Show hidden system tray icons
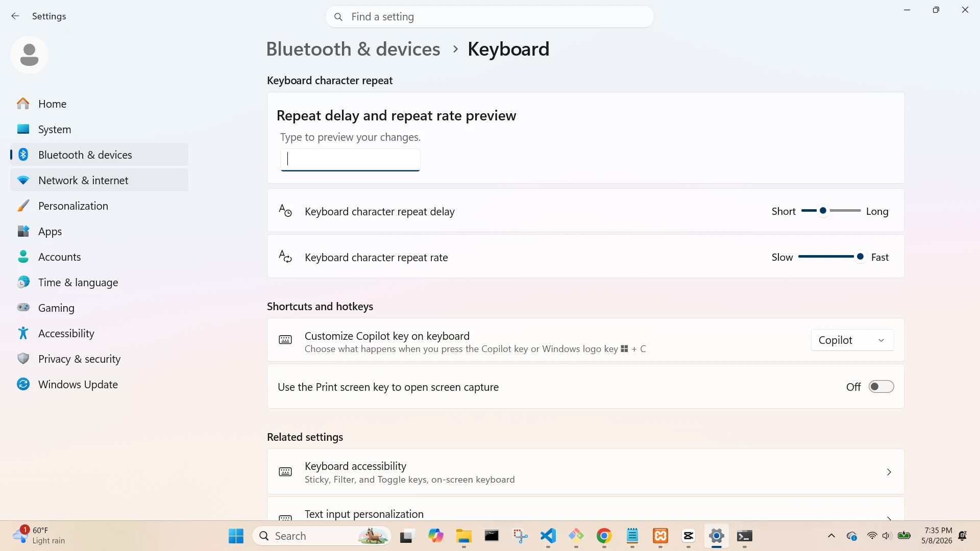 [831, 536]
